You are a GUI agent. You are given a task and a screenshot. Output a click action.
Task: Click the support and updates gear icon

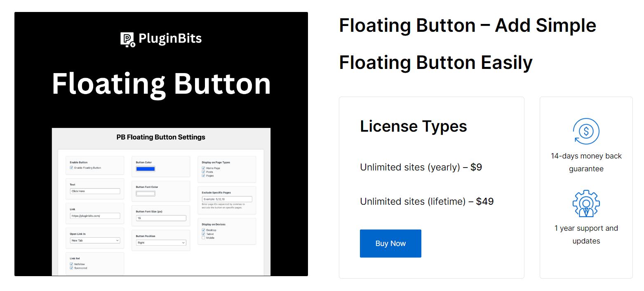[586, 203]
